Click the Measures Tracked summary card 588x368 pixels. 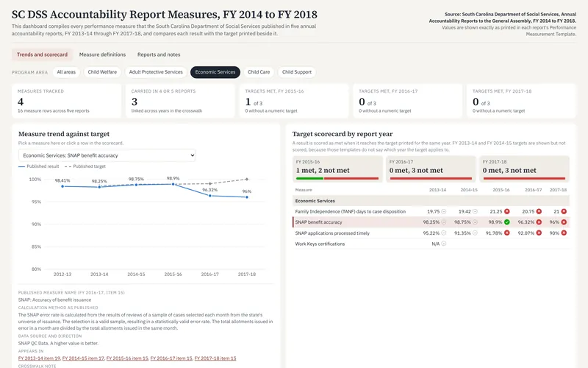pyautogui.click(x=66, y=101)
